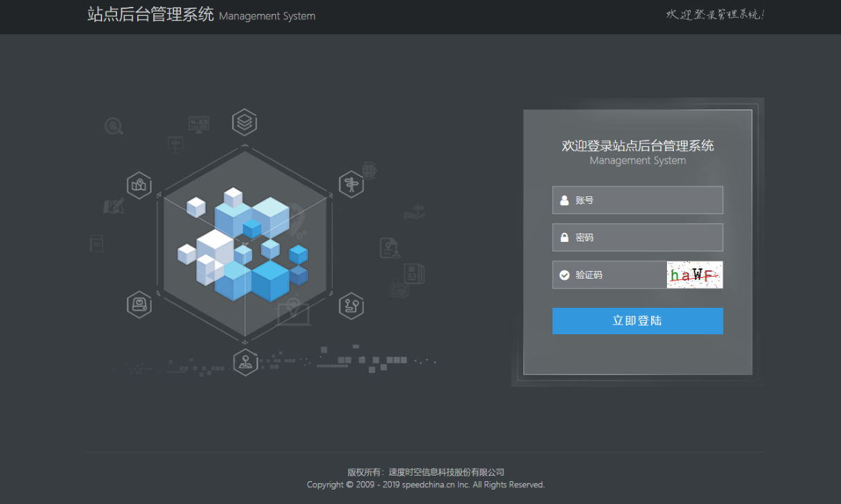841x504 pixels.
Task: Click the stacked layers hexagon icon
Action: pos(244,122)
